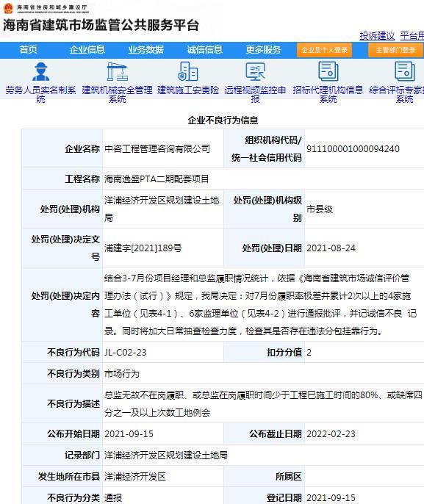Open the cut-off 平台 link beside 投诉建议
Image resolution: width=424 pixels, height=504 pixels.
(412, 36)
